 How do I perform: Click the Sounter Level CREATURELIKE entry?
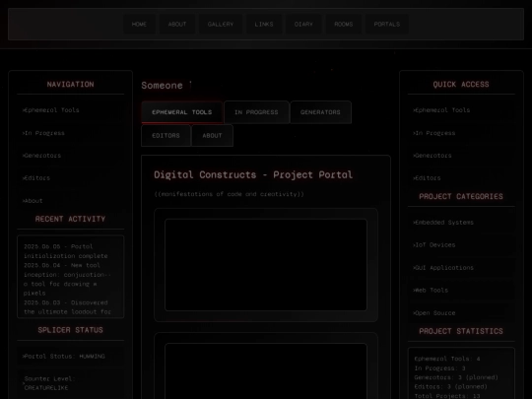point(71,383)
